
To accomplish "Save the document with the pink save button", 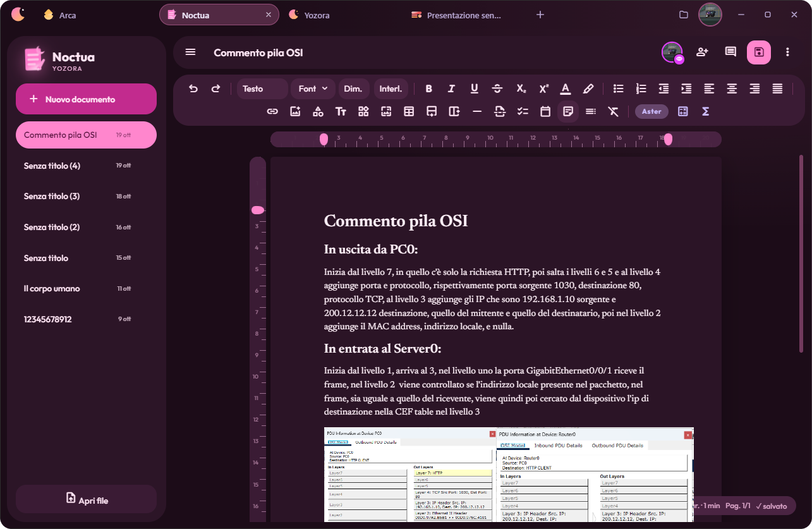I will coord(759,52).
